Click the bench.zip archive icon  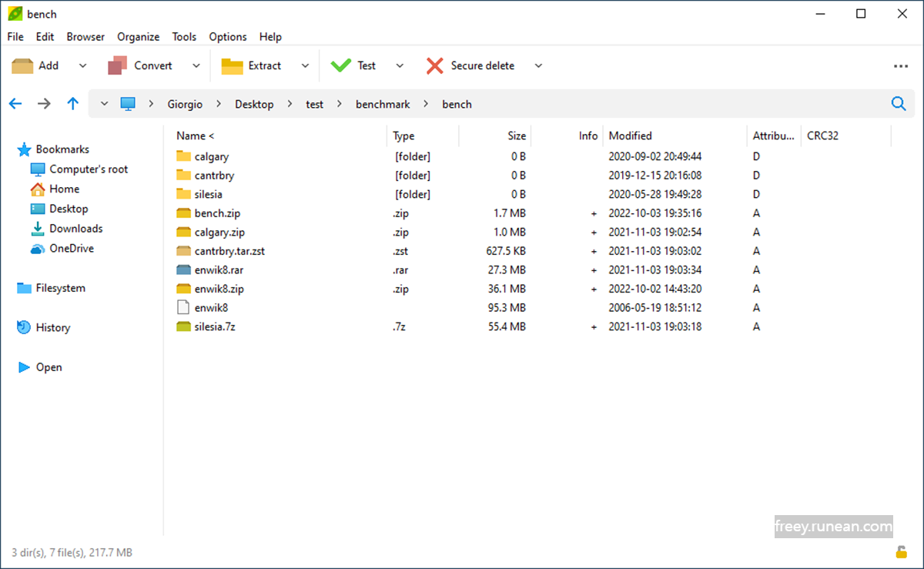pyautogui.click(x=183, y=213)
